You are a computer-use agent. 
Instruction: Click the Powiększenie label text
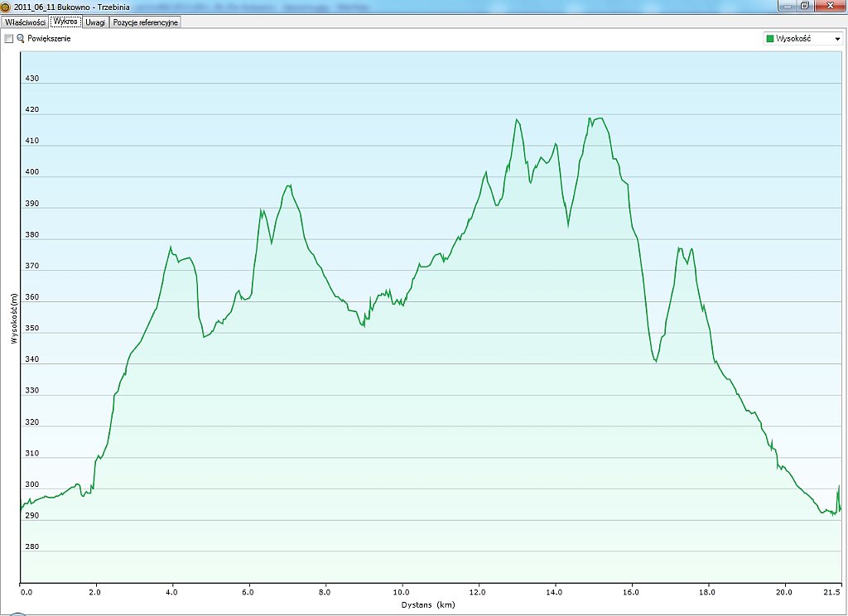tap(49, 39)
